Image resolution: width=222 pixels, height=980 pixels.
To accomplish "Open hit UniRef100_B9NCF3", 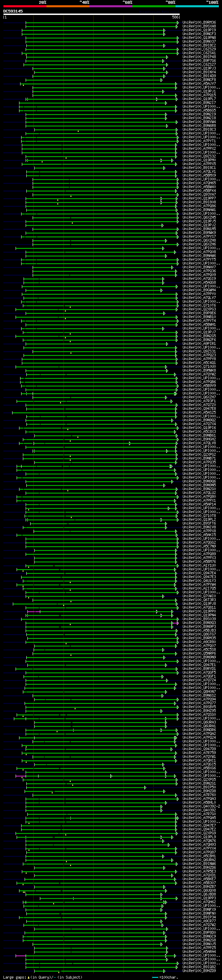I will tap(199, 34).
